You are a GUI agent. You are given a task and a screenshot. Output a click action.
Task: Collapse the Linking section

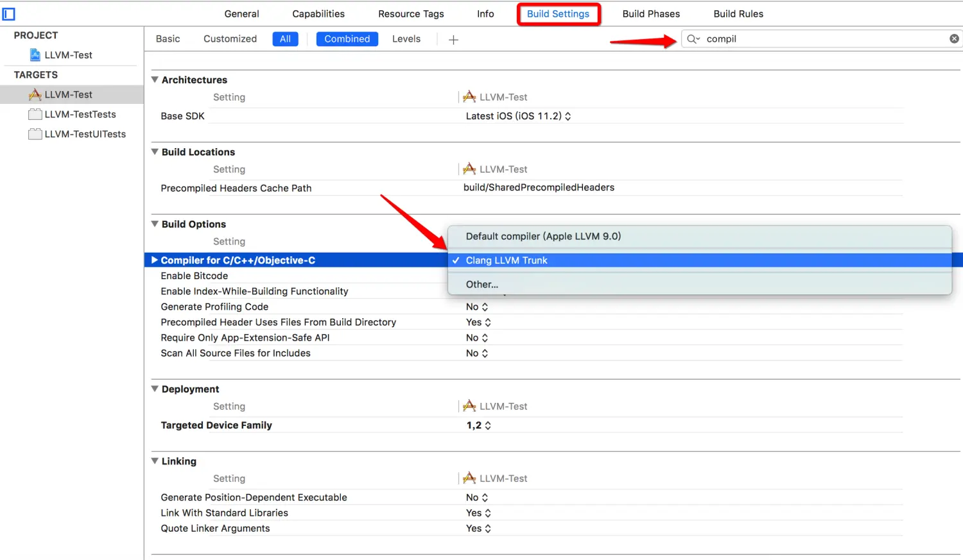click(155, 461)
